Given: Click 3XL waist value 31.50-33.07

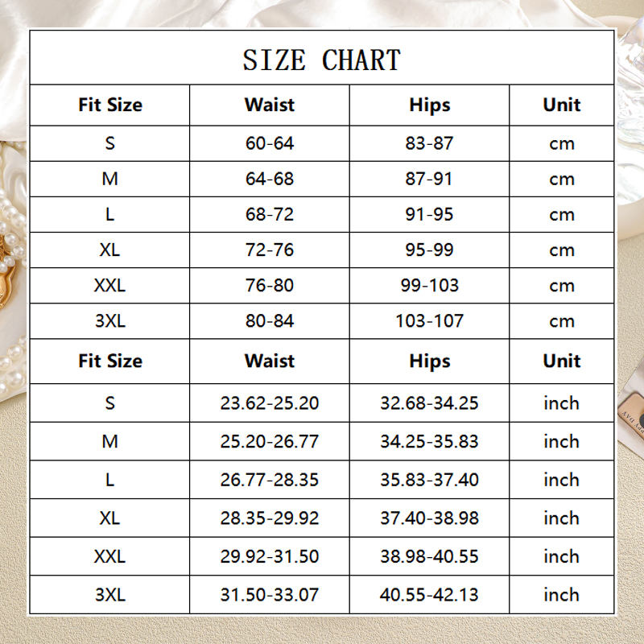Looking at the screenshot, I should click(270, 595).
